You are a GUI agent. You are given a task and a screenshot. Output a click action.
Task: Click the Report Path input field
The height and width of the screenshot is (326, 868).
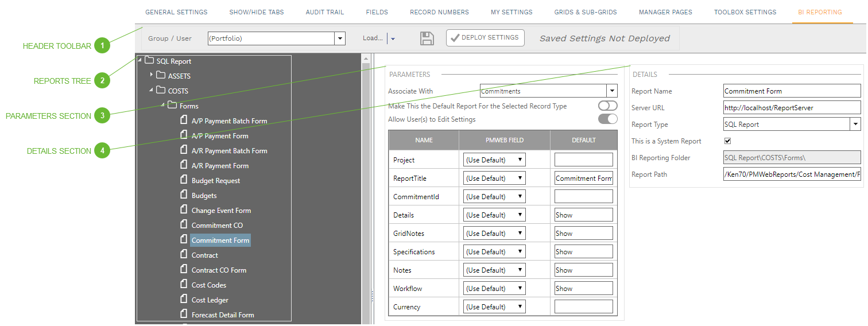pos(792,174)
